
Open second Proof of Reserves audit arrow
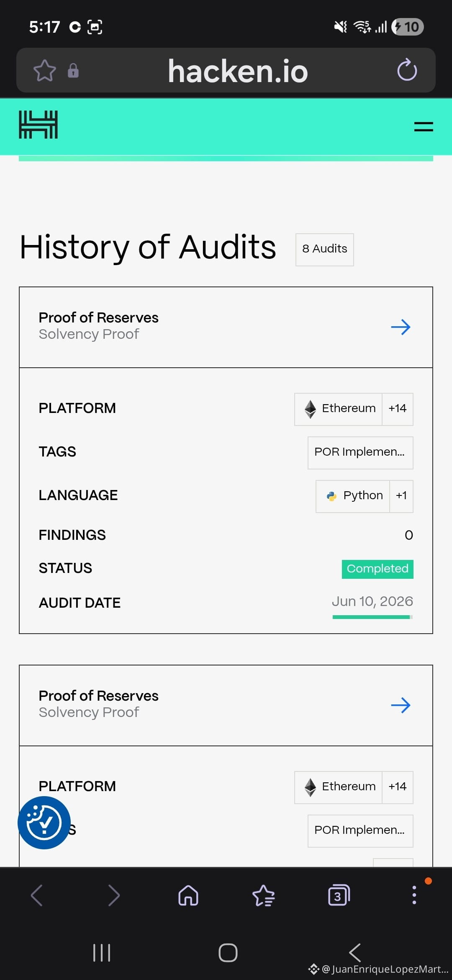[x=401, y=705]
